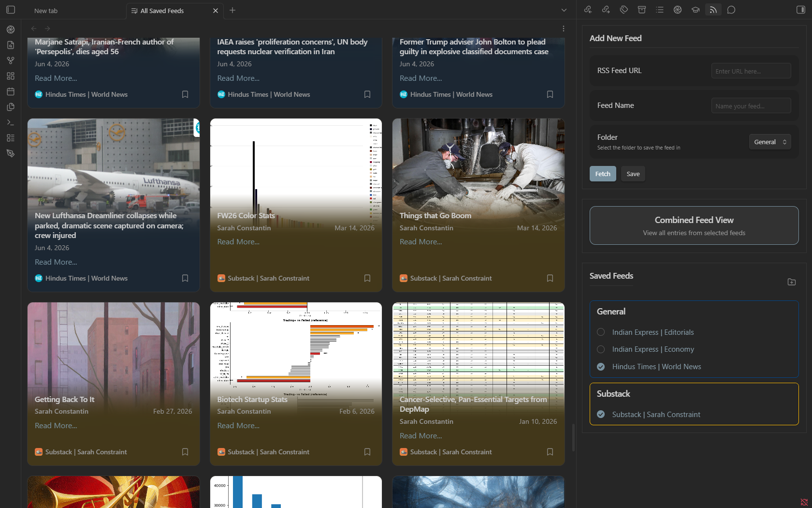Open the General folder dropdown

pos(770,142)
